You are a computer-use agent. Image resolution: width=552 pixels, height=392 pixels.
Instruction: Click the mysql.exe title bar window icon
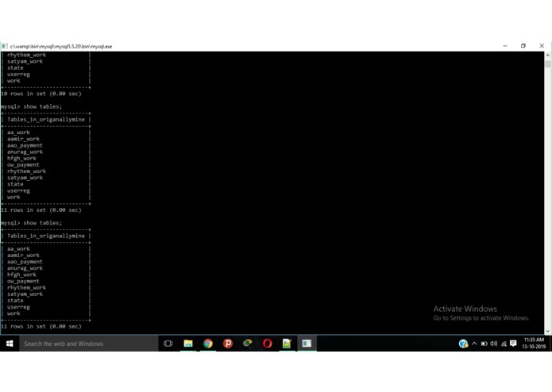[5, 46]
